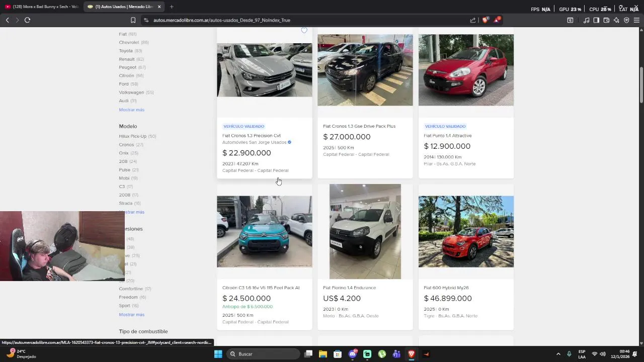644x362 pixels.
Task: Open Leo AI sparkle icon
Action: (x=616, y=20)
